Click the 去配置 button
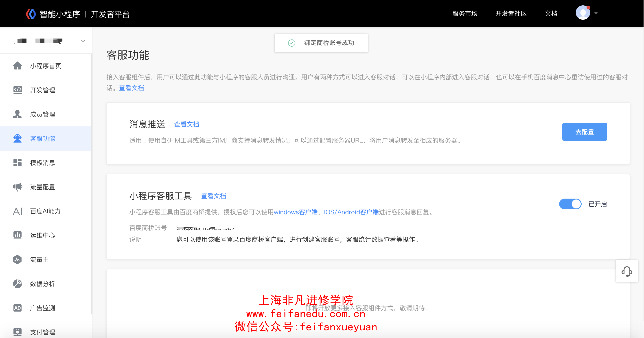Image resolution: width=644 pixels, height=338 pixels. click(585, 132)
